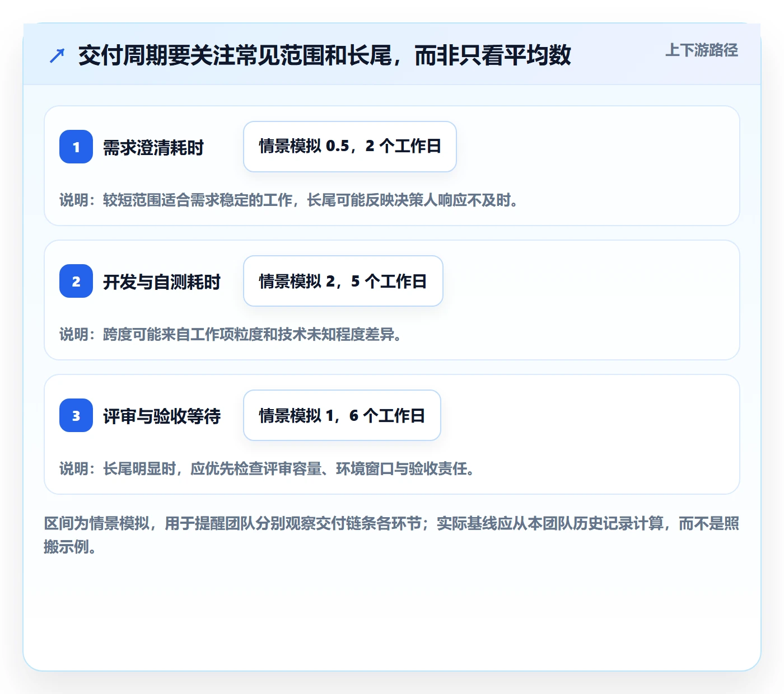
Task: Click the 情景模拟 0.5，2 个工作日 pill
Action: [350, 147]
